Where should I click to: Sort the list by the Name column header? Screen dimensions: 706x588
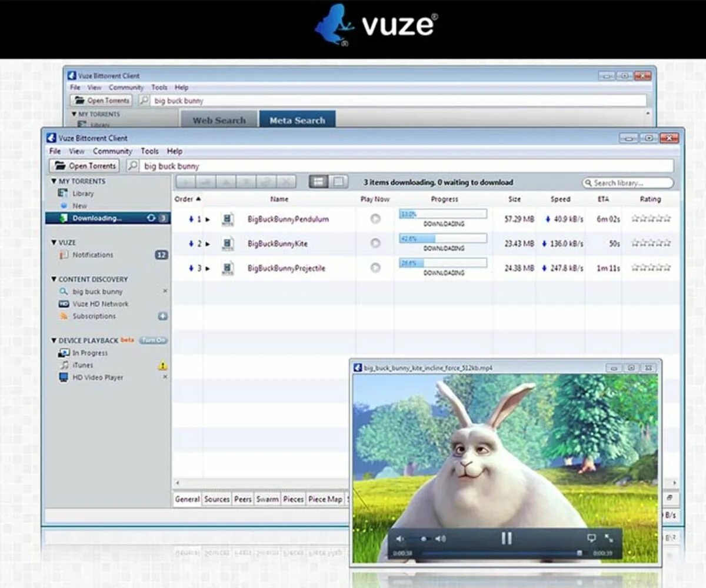[279, 199]
